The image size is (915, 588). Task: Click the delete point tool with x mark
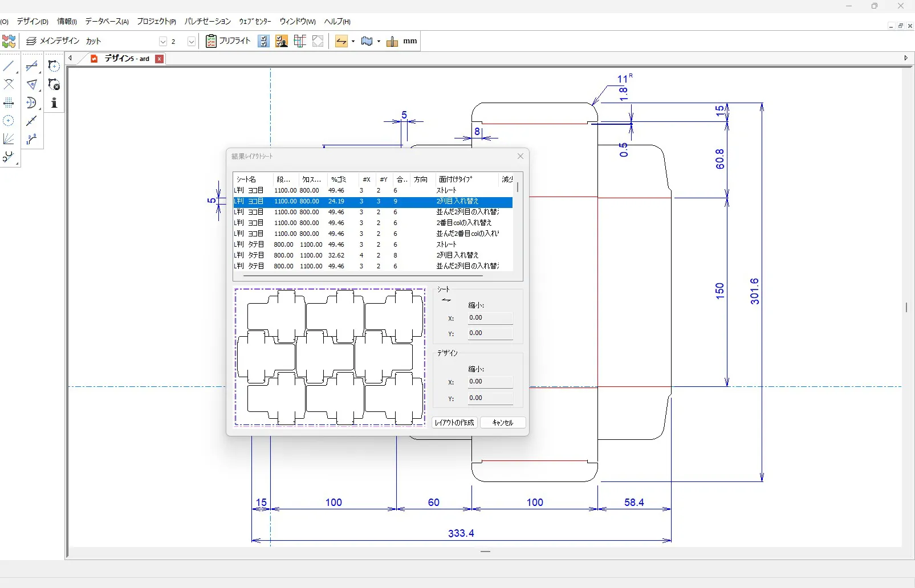click(54, 84)
